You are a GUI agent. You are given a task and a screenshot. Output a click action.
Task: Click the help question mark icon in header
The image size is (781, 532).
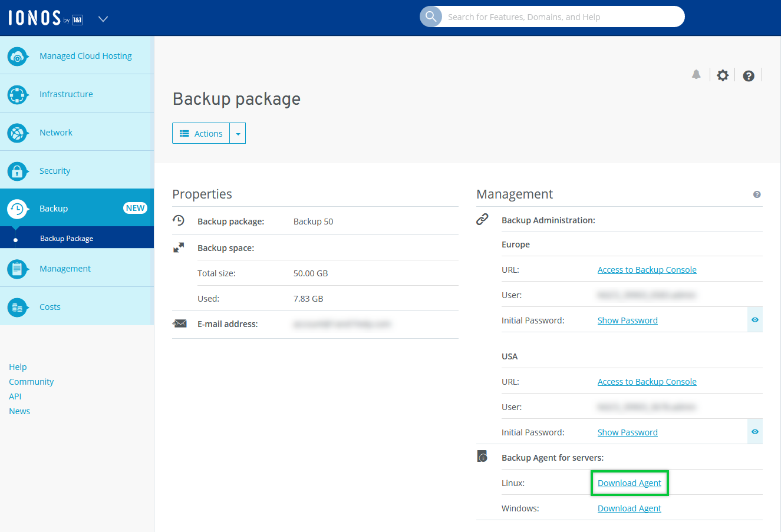(x=749, y=76)
